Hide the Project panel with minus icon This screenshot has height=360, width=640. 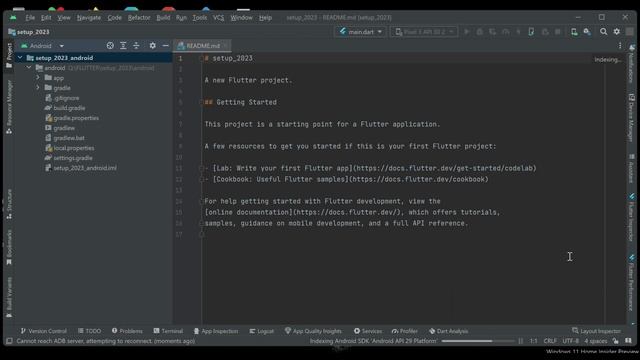point(165,46)
